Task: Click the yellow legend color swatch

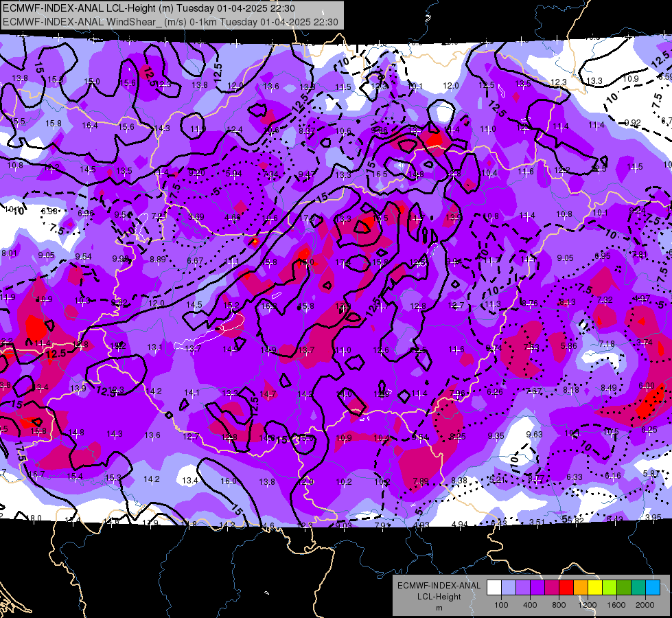Action: [x=595, y=588]
